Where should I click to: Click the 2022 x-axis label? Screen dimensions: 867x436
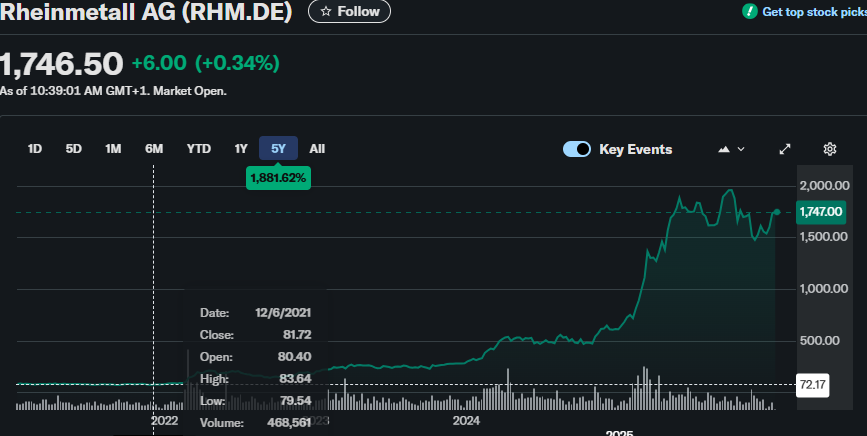coord(164,421)
